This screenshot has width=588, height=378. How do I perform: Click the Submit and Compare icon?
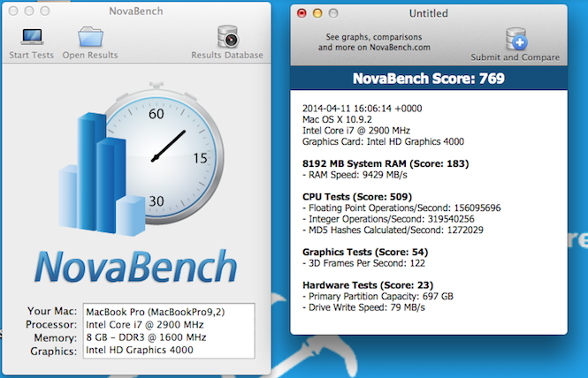(516, 40)
